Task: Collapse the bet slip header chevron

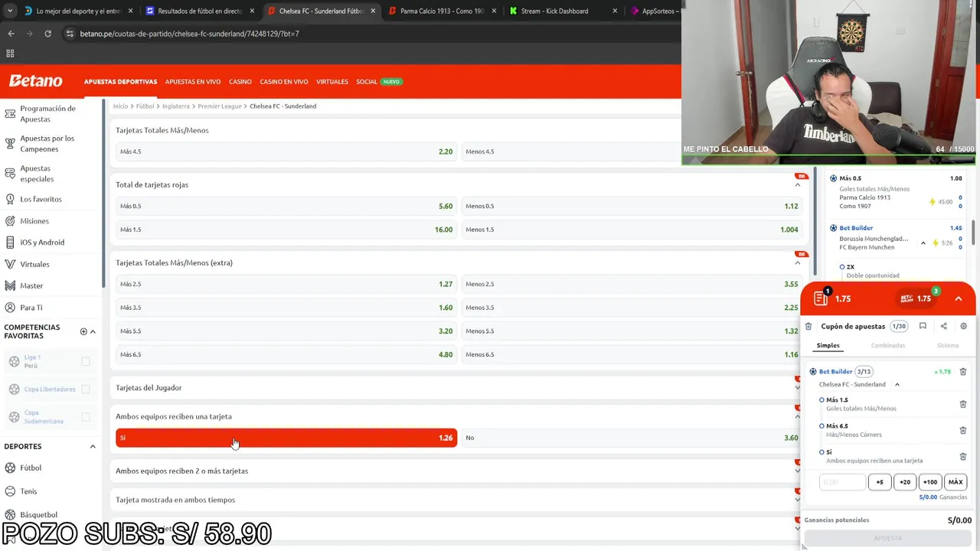Action: pos(959,298)
